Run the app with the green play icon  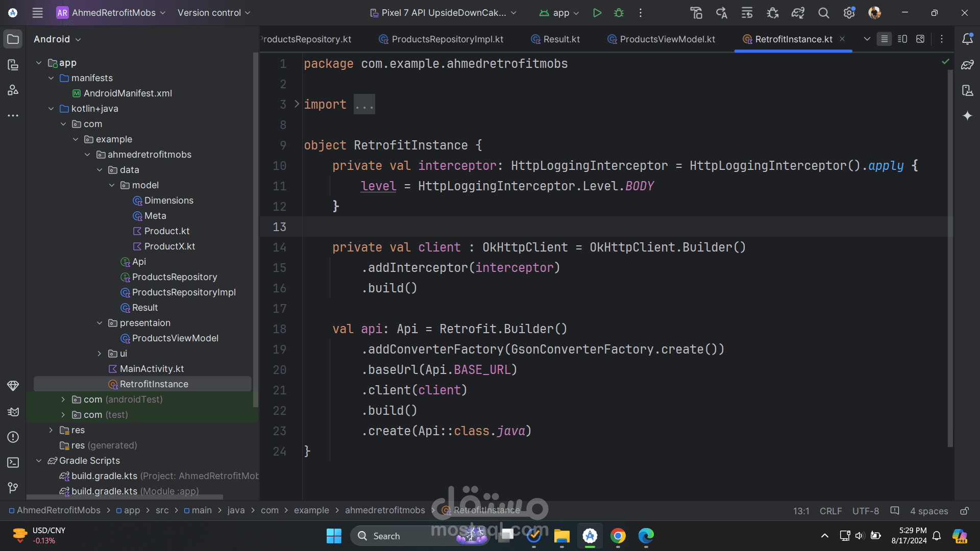(x=597, y=13)
